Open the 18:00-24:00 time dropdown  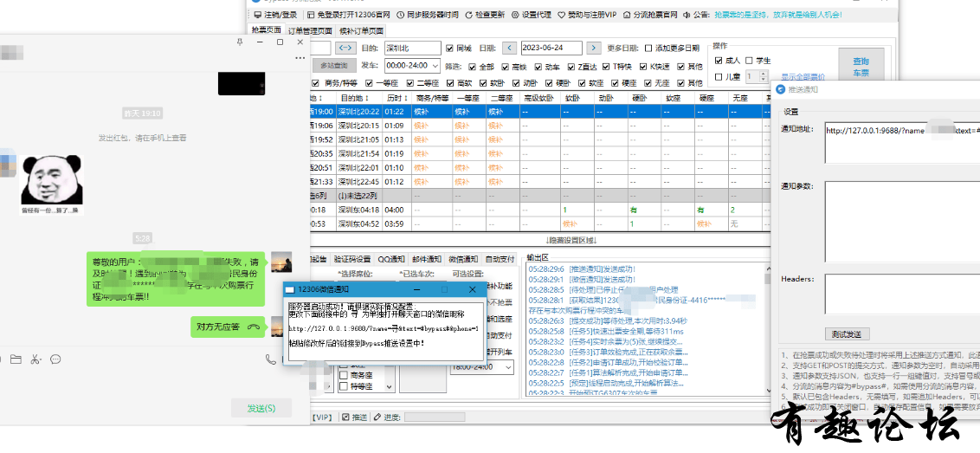pyautogui.click(x=481, y=366)
